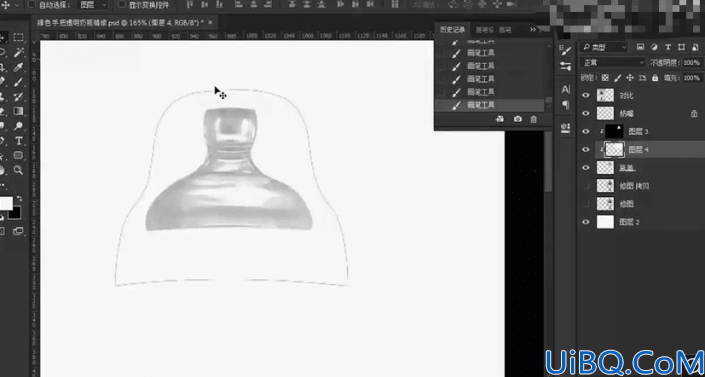Hide 图层 2 with its eye icon
The height and width of the screenshot is (377, 705).
pos(585,221)
